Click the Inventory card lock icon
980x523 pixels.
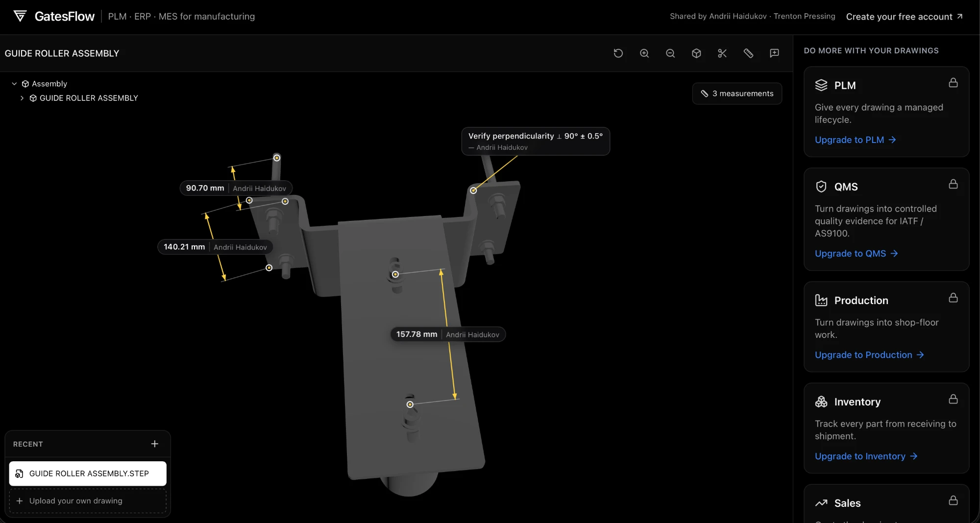pyautogui.click(x=953, y=399)
